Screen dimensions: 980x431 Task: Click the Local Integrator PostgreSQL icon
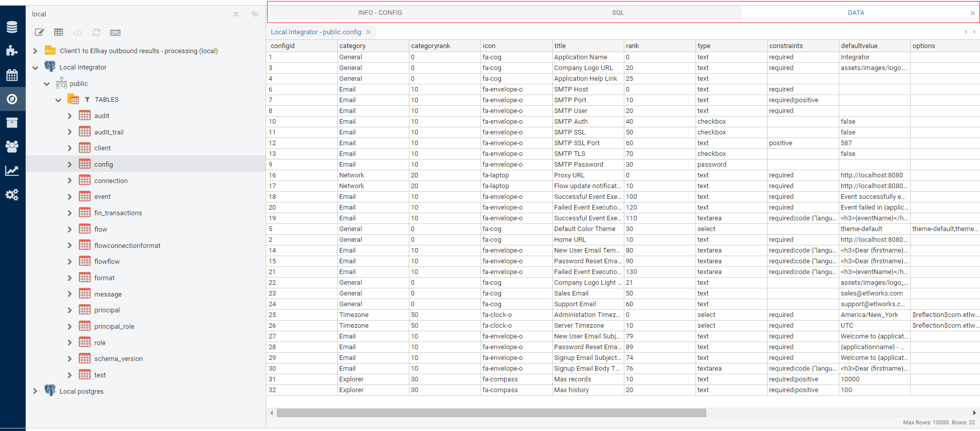[50, 66]
